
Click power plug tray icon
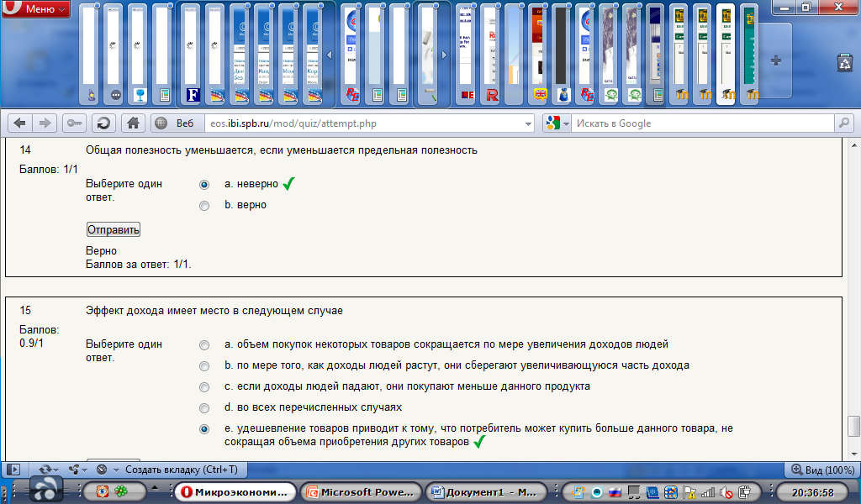tap(745, 492)
